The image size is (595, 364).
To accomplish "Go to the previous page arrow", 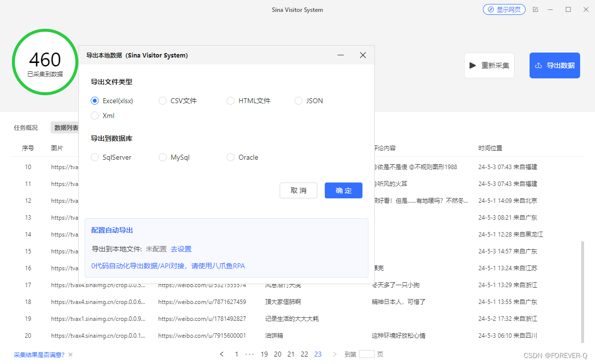I will pyautogui.click(x=222, y=354).
